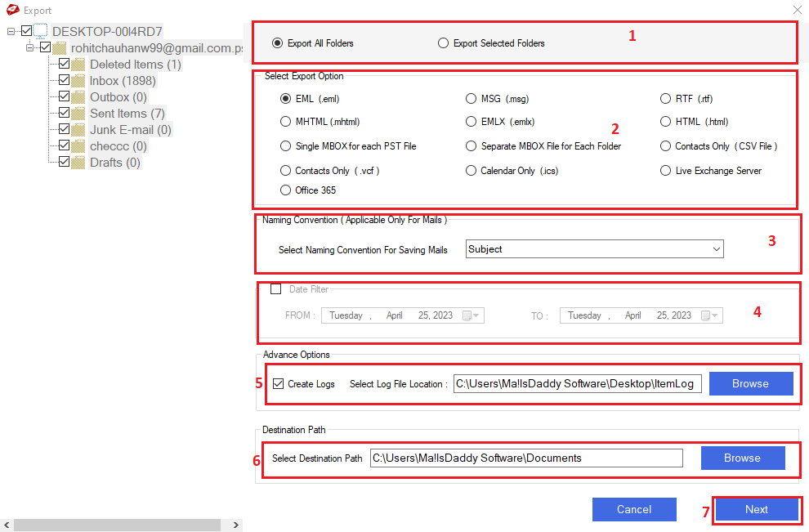Image resolution: width=809 pixels, height=532 pixels.
Task: Choose RTF (.rtf) export option
Action: click(x=665, y=99)
